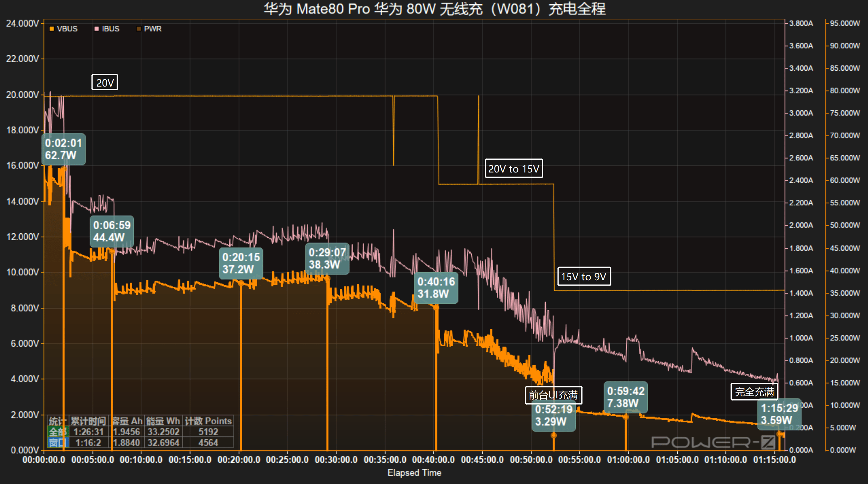This screenshot has height=484, width=868.
Task: Click the 0:40:16 31.8W marker
Action: point(436,287)
